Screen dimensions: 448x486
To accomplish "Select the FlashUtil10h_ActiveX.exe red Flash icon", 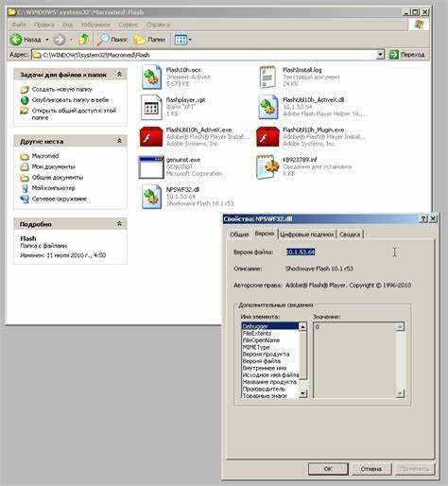I will [x=151, y=137].
